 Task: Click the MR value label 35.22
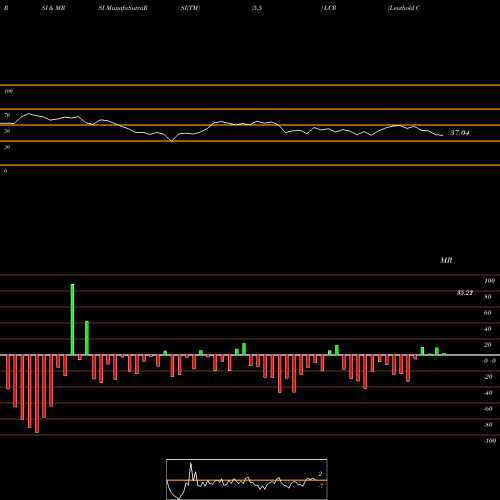pos(465,293)
